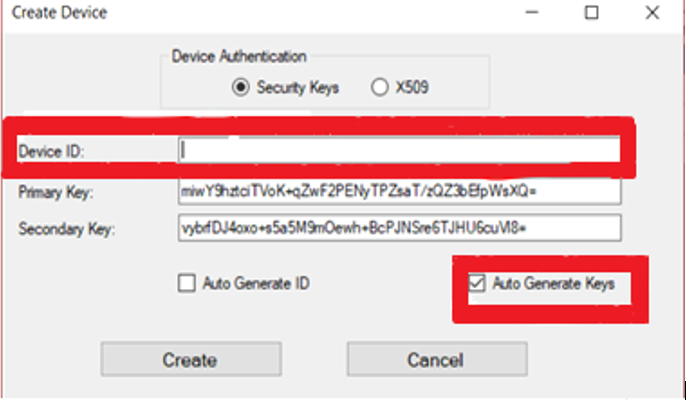
Task: Choose the X509 authentication radio button
Action: point(380,87)
